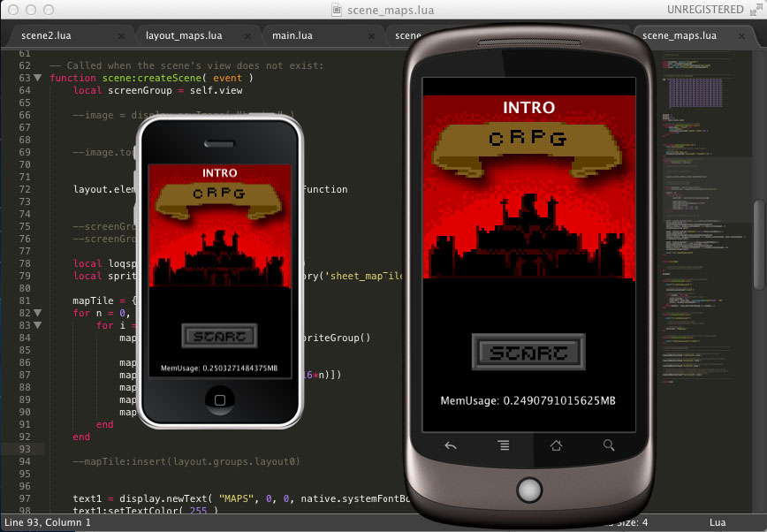Click the vertical scrollbar thumb of the editor
Viewport: 767px width, 532px height.
point(759,244)
